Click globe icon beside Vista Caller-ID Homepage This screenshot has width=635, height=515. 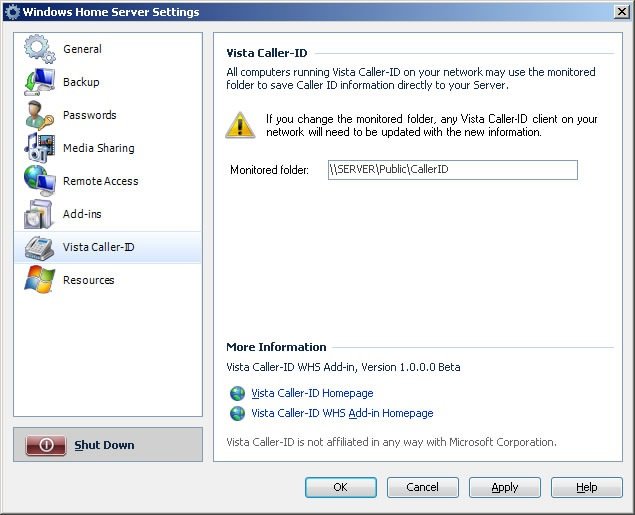(x=237, y=393)
